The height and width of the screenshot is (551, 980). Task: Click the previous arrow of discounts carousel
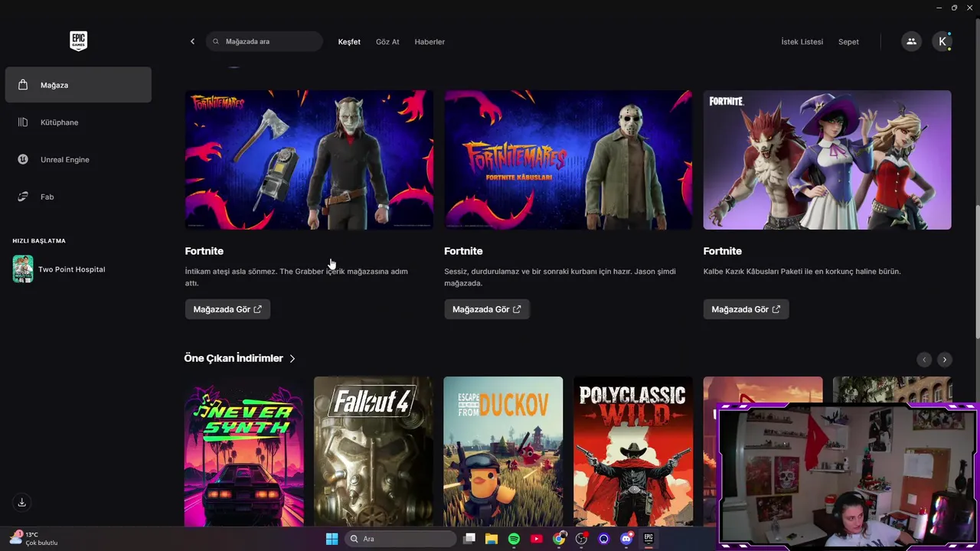pos(924,359)
